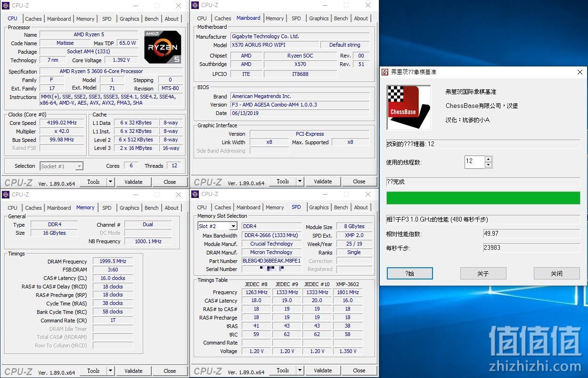Click Validate in the SPD-tab CPU-Z window
This screenshot has height=378, width=588.
[x=323, y=370]
